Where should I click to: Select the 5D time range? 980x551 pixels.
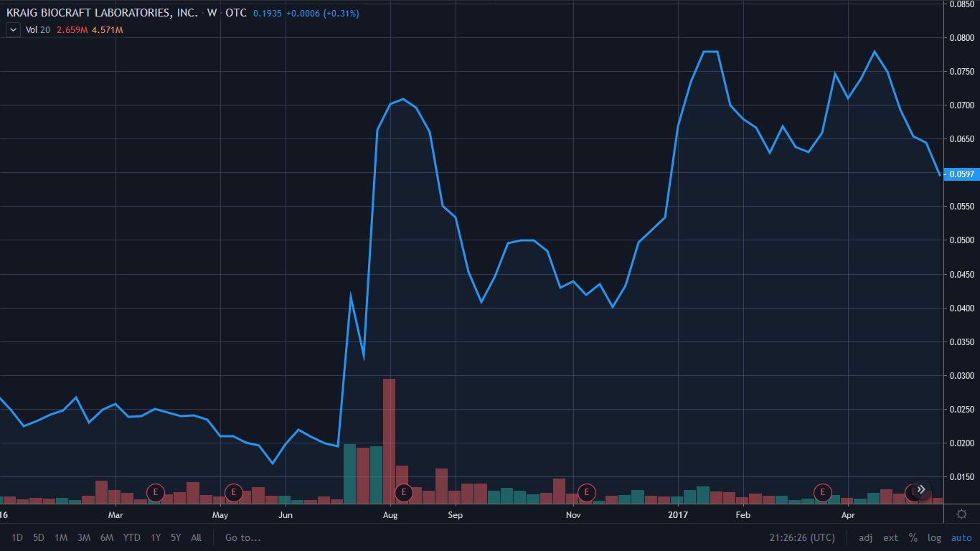[x=39, y=537]
